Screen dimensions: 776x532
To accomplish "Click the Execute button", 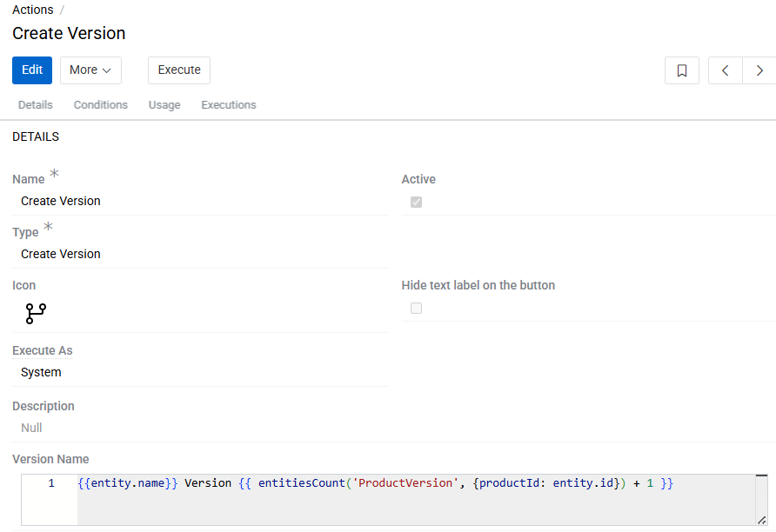I will [x=179, y=70].
